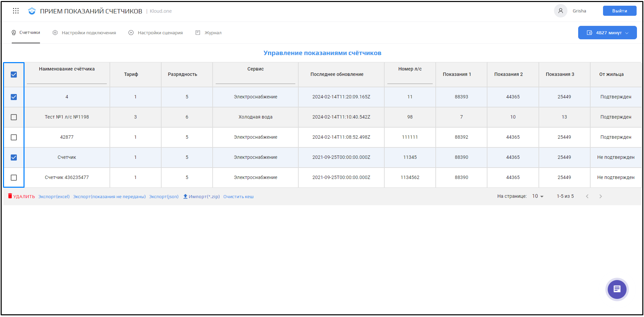Click the Показания 1 column header
644x317 pixels.
tap(457, 74)
